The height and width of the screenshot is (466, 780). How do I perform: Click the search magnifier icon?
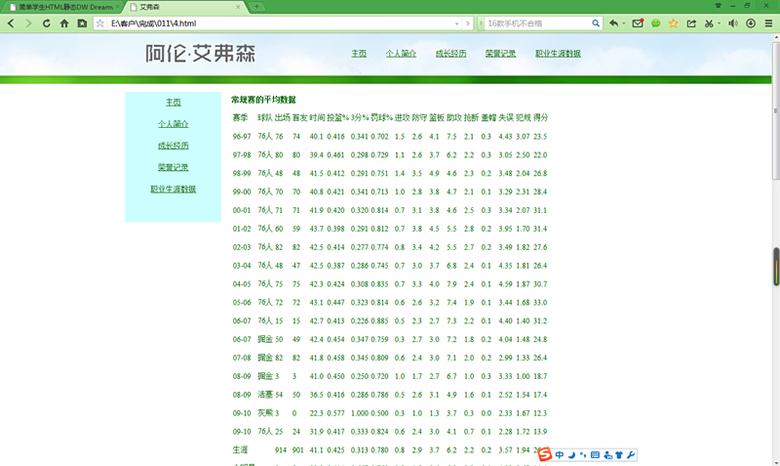594,22
